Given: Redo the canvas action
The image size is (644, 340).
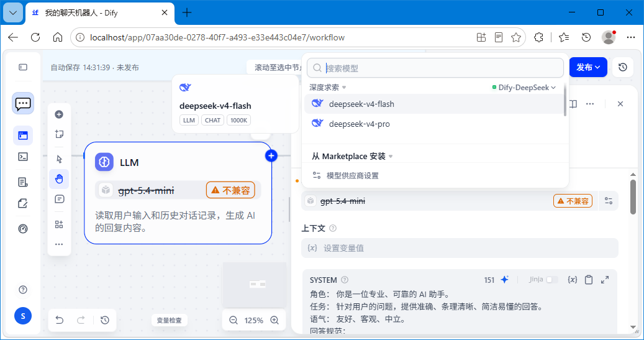Looking at the screenshot, I should 81,320.
